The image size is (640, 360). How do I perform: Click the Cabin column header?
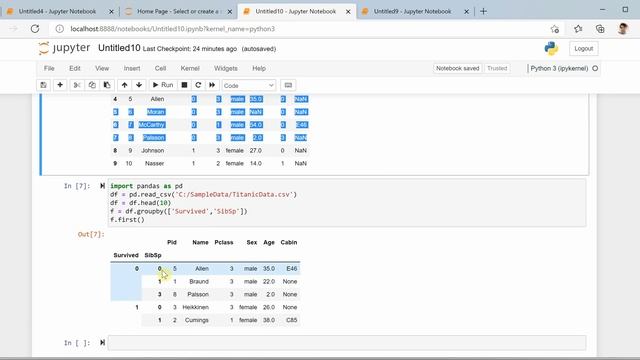click(x=289, y=242)
